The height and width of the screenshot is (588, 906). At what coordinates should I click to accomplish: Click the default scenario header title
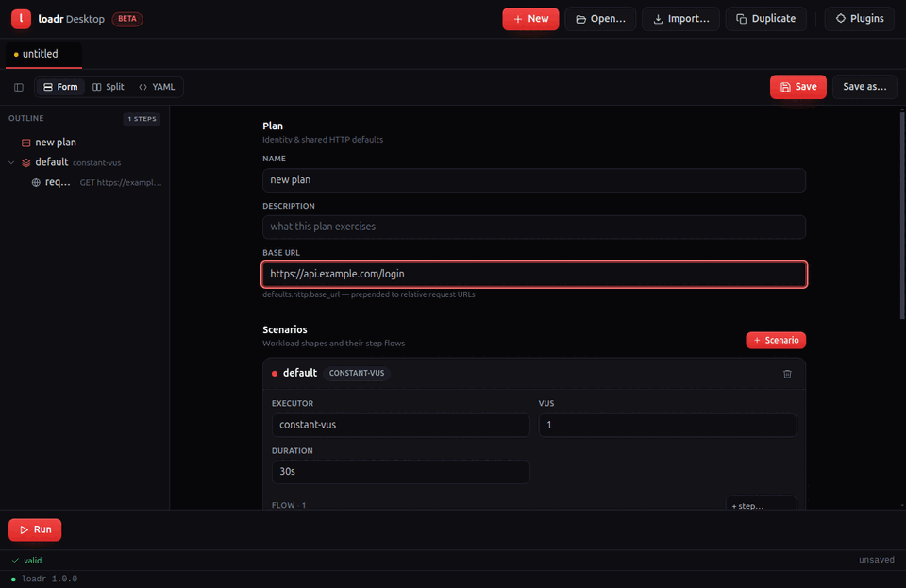click(300, 373)
